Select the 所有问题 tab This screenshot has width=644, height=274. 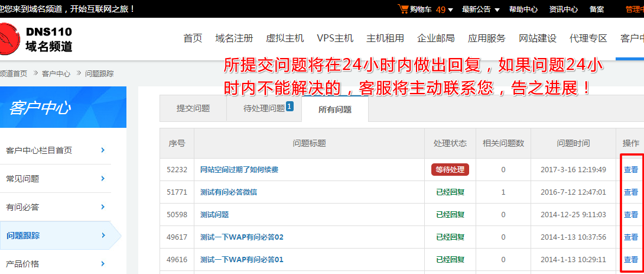pyautogui.click(x=335, y=109)
